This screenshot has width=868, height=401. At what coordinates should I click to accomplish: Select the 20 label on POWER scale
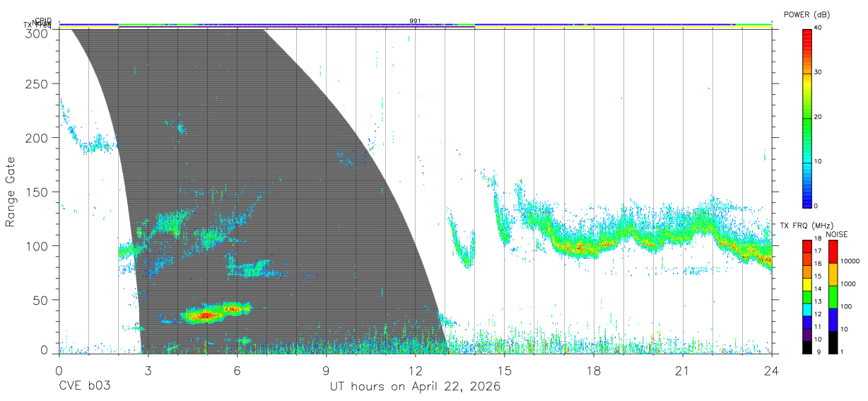click(819, 117)
